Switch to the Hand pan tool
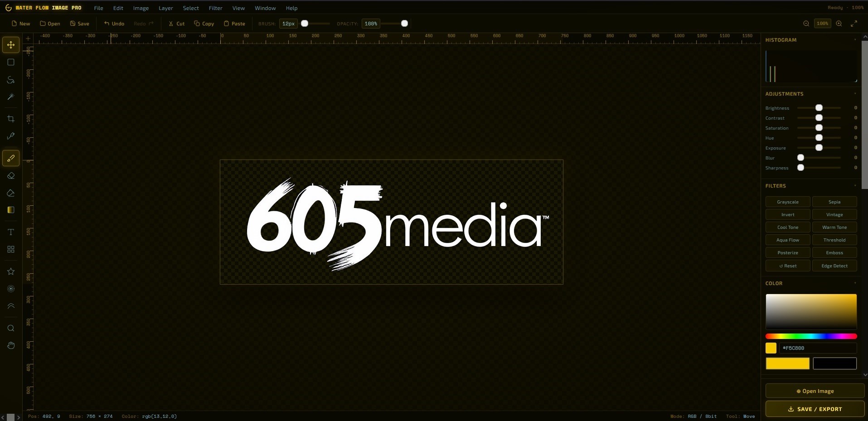868x421 pixels. point(11,345)
